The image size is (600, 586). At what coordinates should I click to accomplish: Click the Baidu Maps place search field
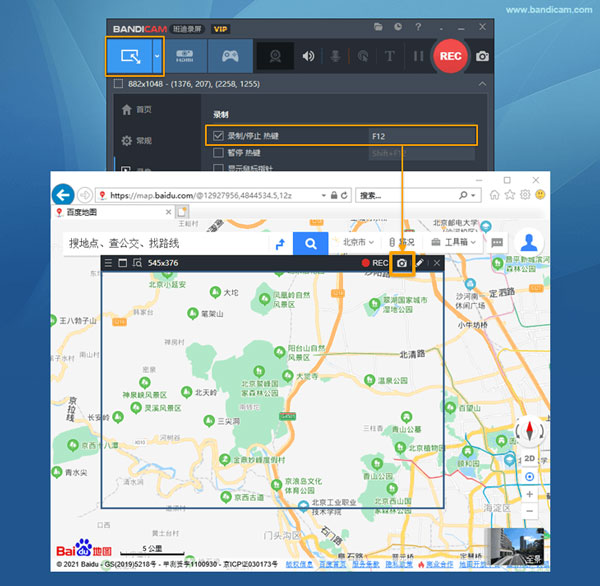tap(166, 243)
